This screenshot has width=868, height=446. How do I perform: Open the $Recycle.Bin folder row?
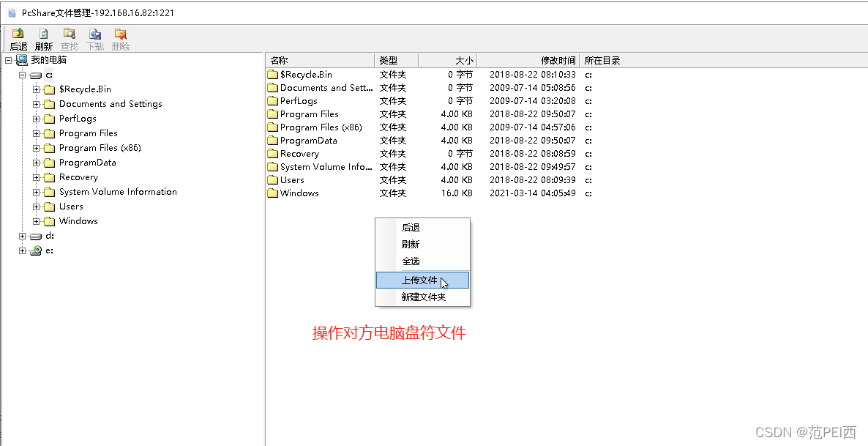[304, 74]
